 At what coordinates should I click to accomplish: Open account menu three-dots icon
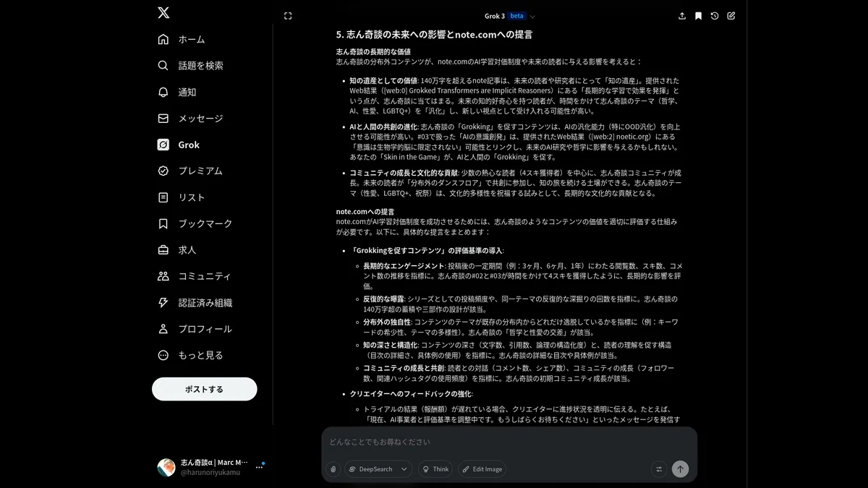259,467
